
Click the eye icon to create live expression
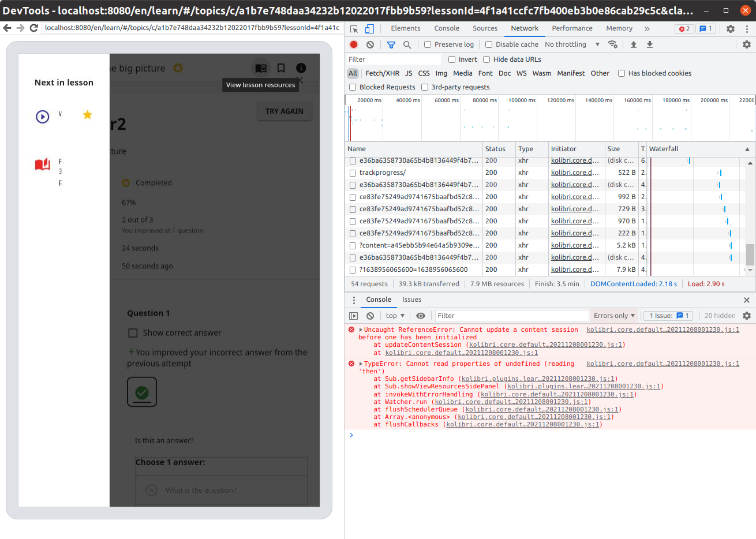[x=421, y=316]
